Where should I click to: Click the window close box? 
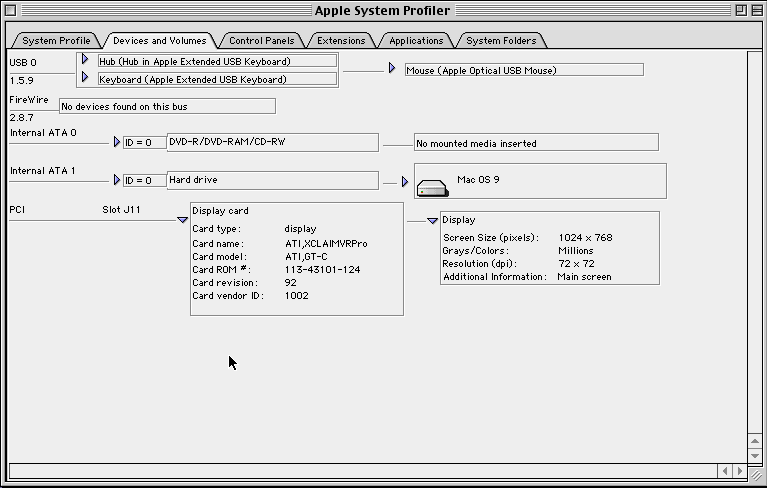pyautogui.click(x=10, y=10)
